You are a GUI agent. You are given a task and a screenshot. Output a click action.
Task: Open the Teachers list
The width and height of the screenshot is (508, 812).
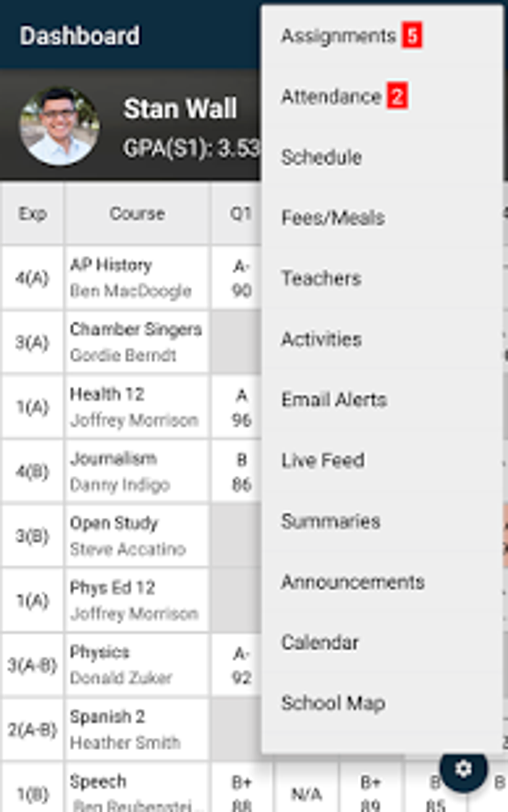321,278
